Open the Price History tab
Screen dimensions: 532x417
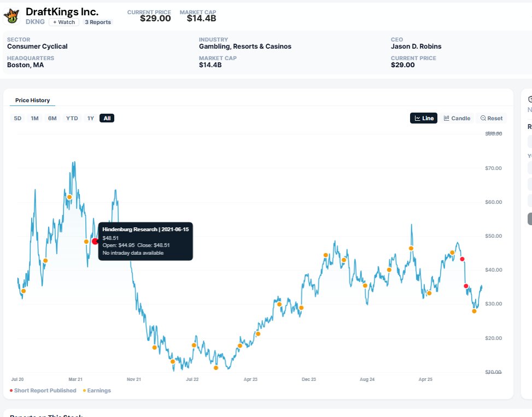click(32, 101)
